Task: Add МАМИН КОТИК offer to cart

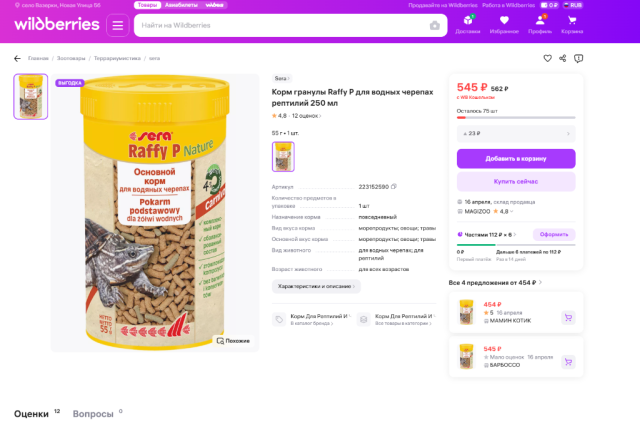Action: 568,318
